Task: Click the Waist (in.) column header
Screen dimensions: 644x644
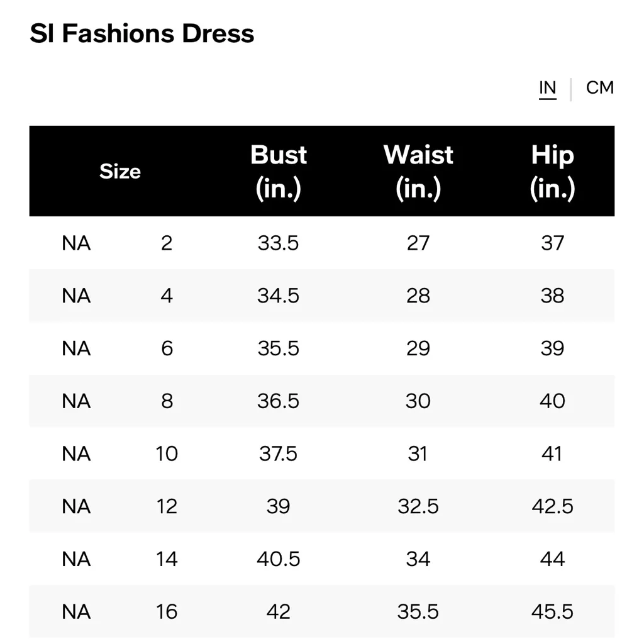Action: tap(418, 170)
